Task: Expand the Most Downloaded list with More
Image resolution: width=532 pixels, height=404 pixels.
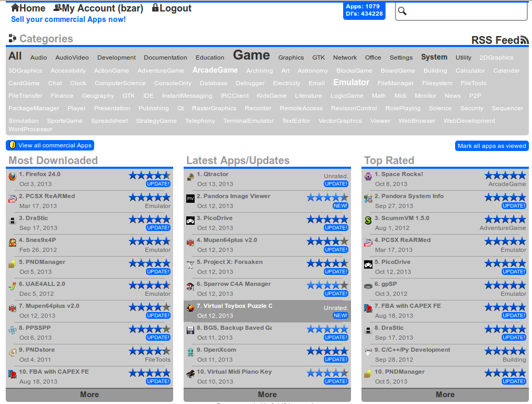Action: [x=89, y=395]
